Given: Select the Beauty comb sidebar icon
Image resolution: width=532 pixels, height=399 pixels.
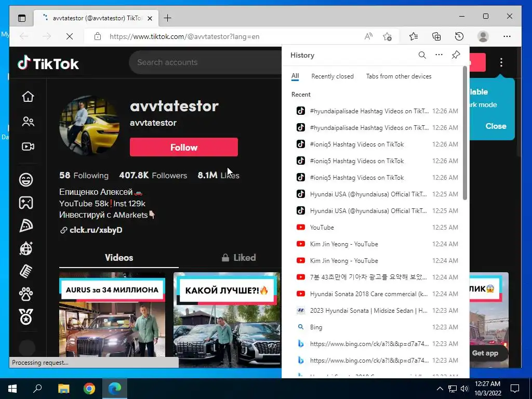Looking at the screenshot, I should 26,271.
